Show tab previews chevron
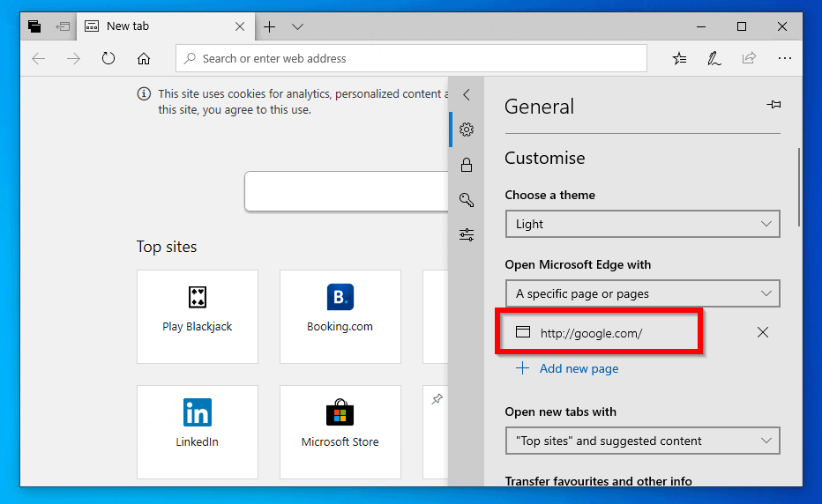822x504 pixels. point(298,26)
